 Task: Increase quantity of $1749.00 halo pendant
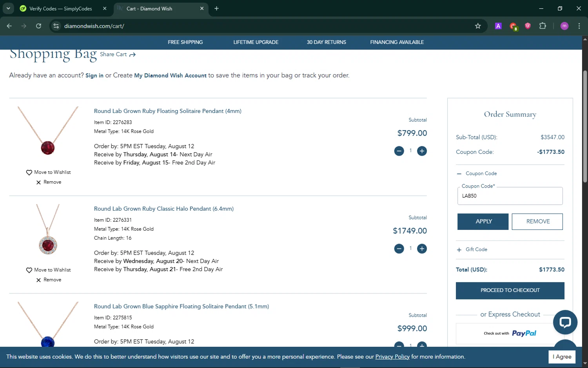click(x=422, y=249)
